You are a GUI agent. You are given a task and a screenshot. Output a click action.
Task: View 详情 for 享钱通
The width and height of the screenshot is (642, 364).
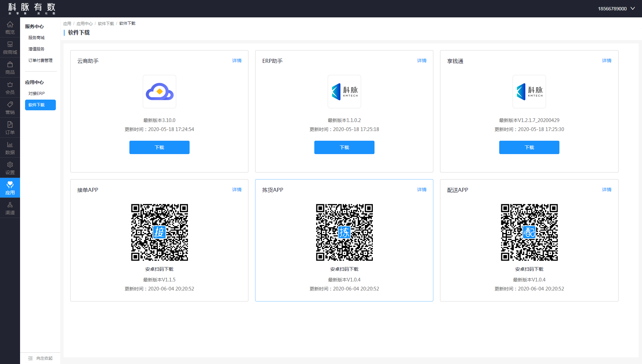tap(607, 61)
